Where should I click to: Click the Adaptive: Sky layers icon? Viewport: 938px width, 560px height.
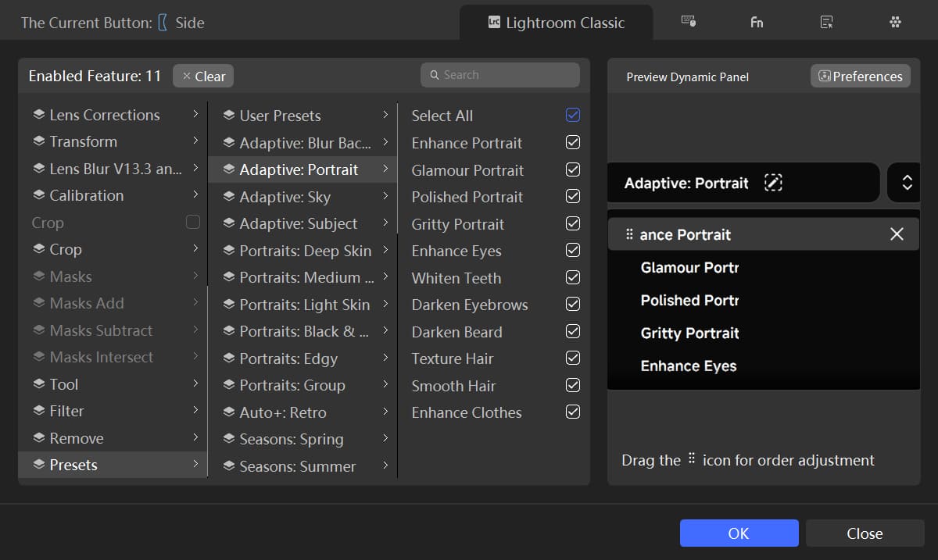229,197
